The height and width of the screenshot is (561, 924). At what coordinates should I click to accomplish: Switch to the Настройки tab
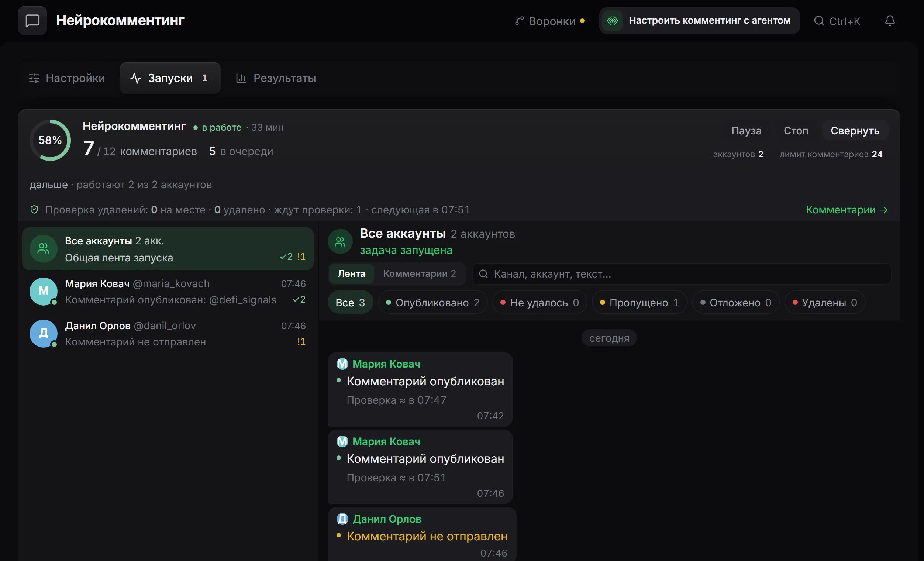(x=67, y=78)
